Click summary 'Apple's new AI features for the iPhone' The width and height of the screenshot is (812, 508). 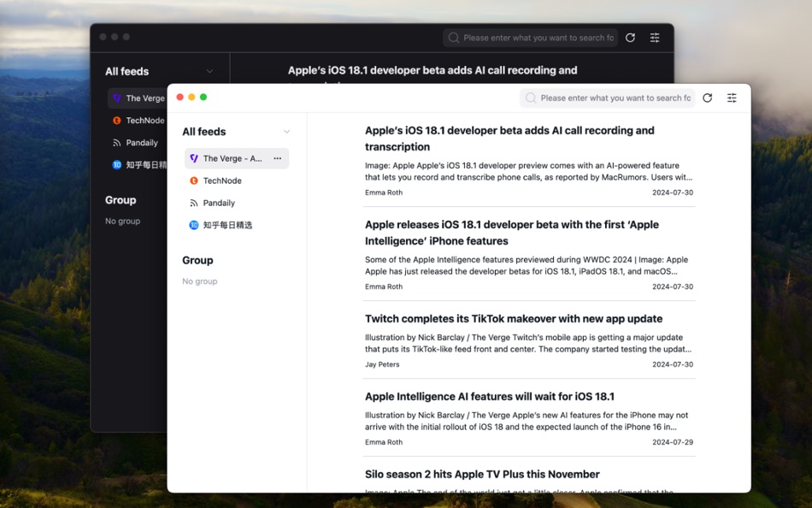(x=527, y=421)
